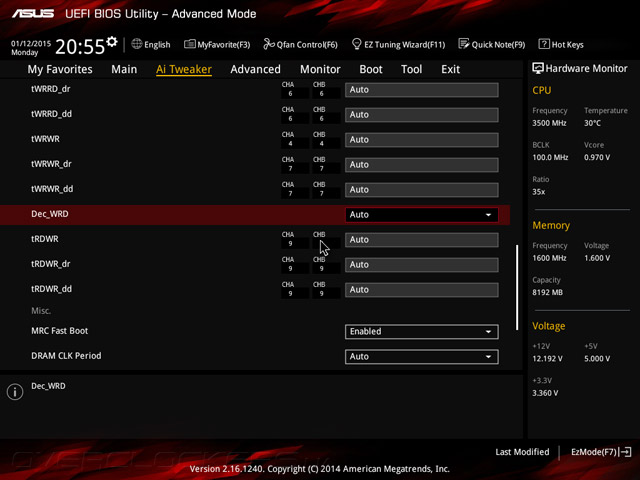Viewport: 640px width, 480px height.
Task: Click the Hardware Monitor screen icon
Action: click(538, 68)
